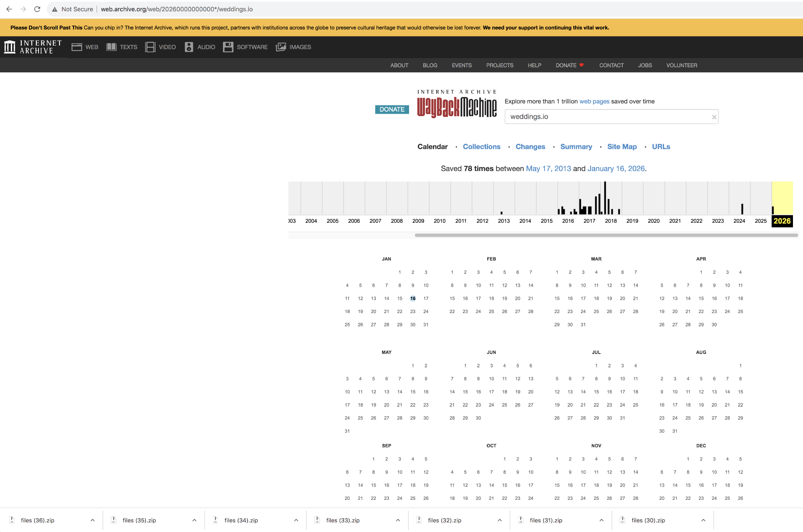Open the About menu item
The height and width of the screenshot is (532, 803).
(x=399, y=65)
